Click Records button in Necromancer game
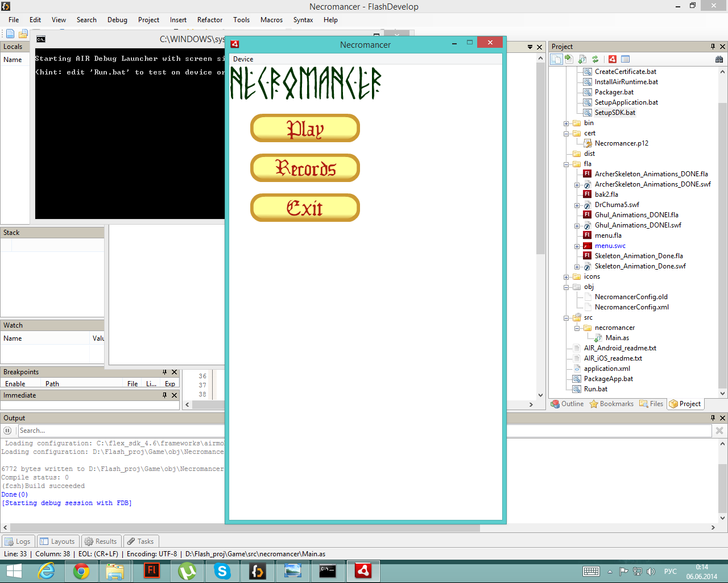Image resolution: width=728 pixels, height=583 pixels. [x=305, y=168]
